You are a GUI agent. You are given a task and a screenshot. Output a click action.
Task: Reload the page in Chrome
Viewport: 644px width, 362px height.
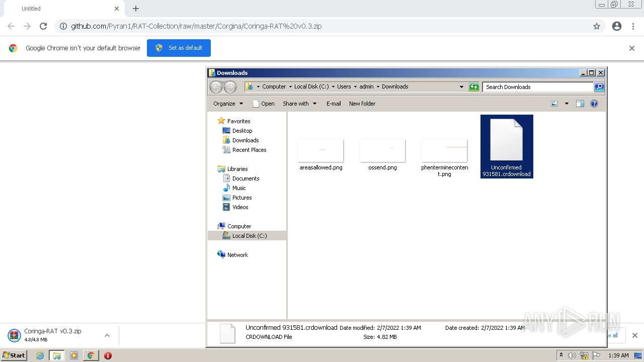[43, 26]
